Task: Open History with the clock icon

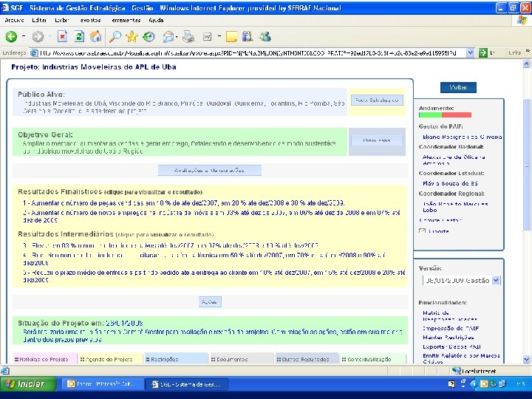Action: click(x=149, y=36)
